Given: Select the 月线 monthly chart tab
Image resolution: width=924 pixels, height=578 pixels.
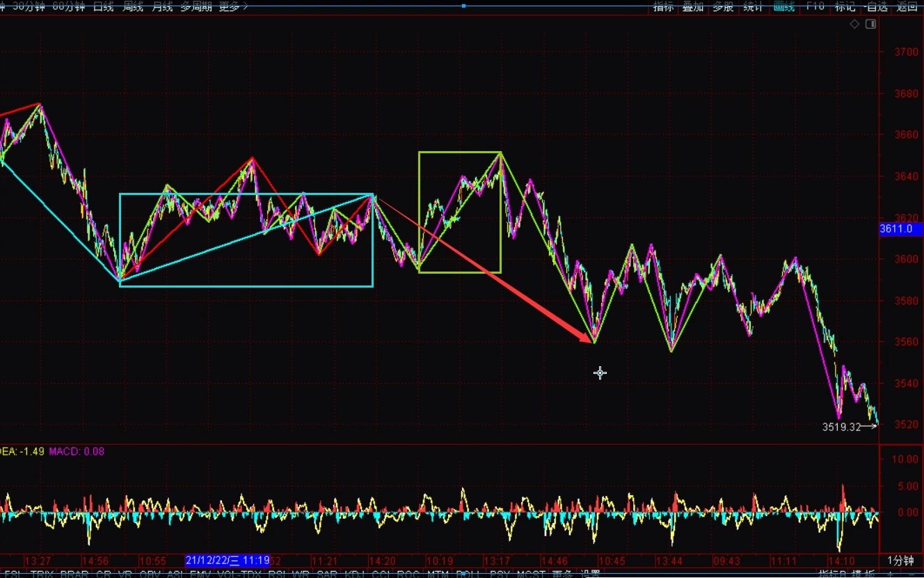Looking at the screenshot, I should [x=161, y=6].
